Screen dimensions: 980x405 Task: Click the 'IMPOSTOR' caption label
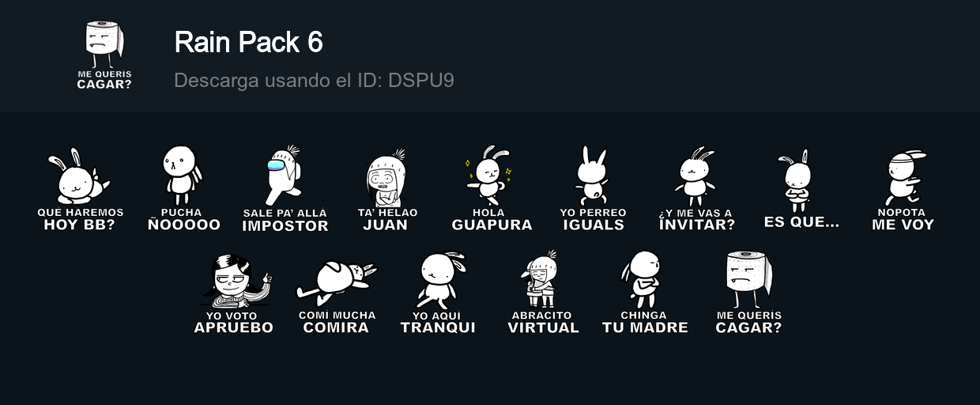coord(285,226)
